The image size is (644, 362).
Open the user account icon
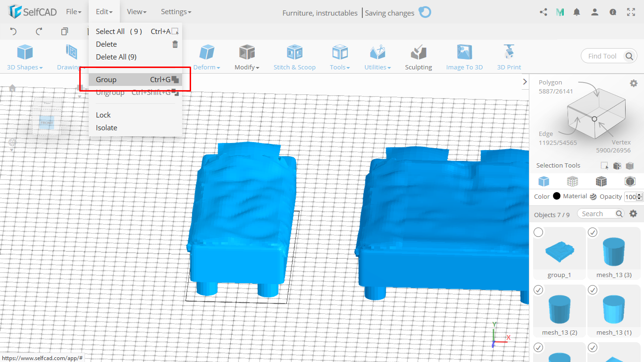[595, 12]
